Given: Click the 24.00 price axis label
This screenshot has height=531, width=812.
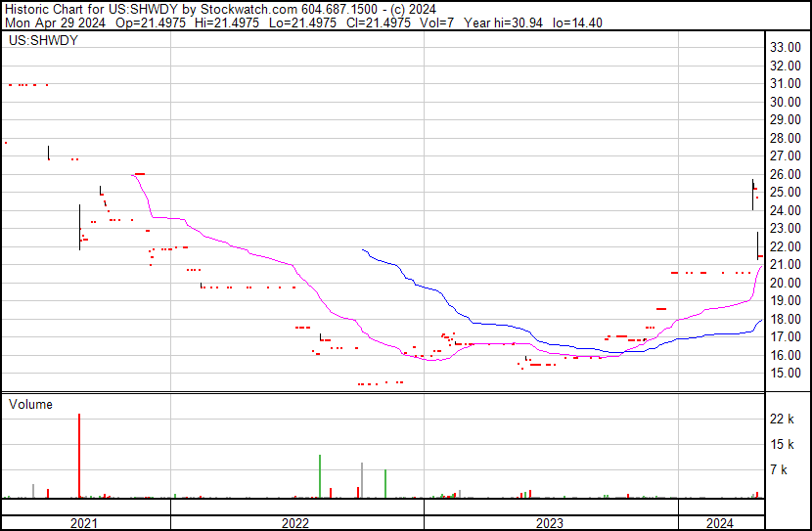Looking at the screenshot, I should coord(786,210).
